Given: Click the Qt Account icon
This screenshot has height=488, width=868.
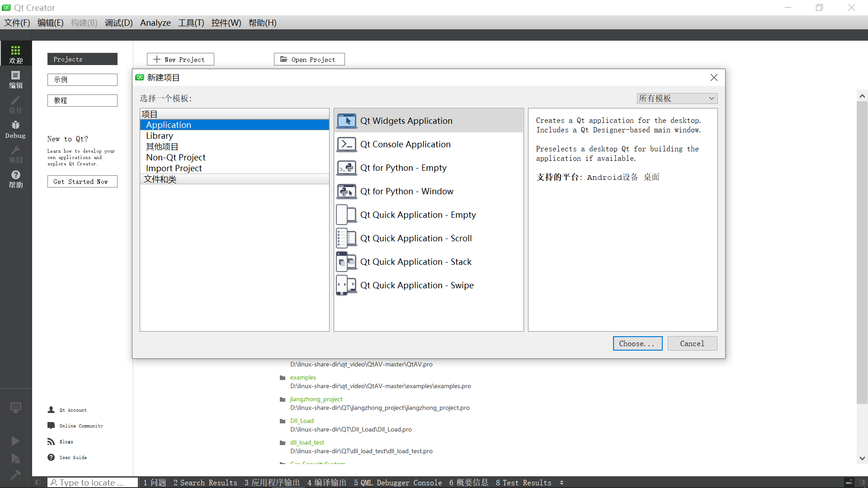Looking at the screenshot, I should (51, 410).
